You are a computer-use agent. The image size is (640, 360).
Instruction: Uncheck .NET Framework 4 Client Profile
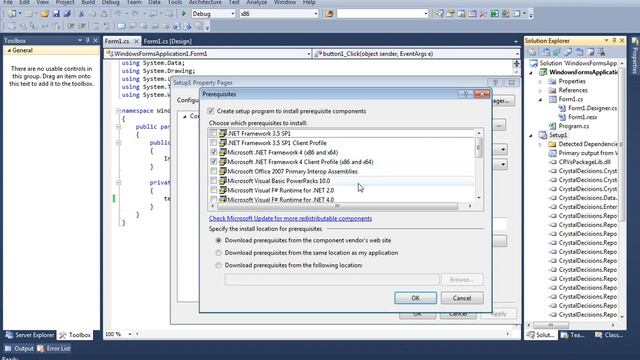[x=213, y=162]
